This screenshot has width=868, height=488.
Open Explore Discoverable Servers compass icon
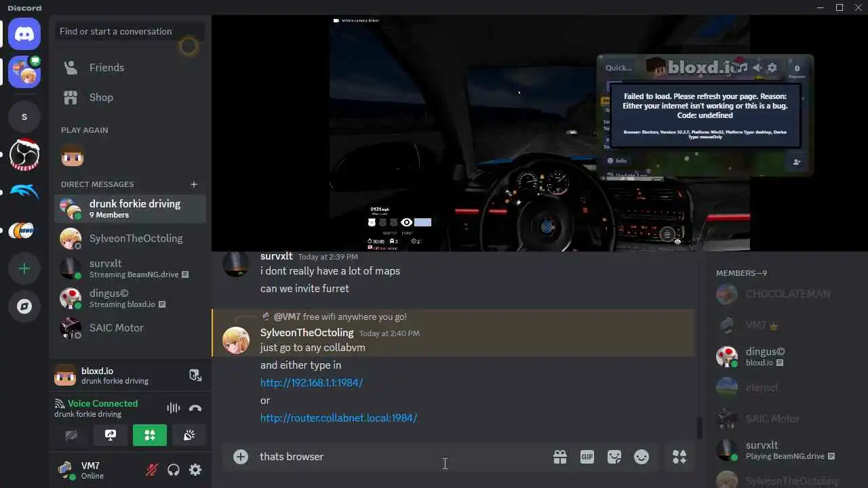[24, 306]
